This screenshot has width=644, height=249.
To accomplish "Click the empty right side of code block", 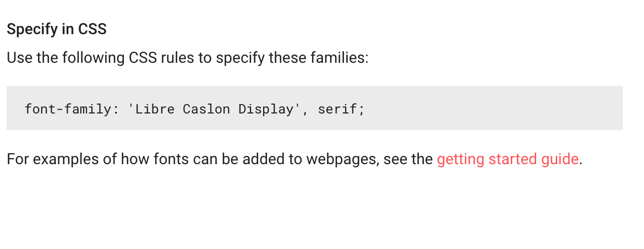I will [493, 108].
